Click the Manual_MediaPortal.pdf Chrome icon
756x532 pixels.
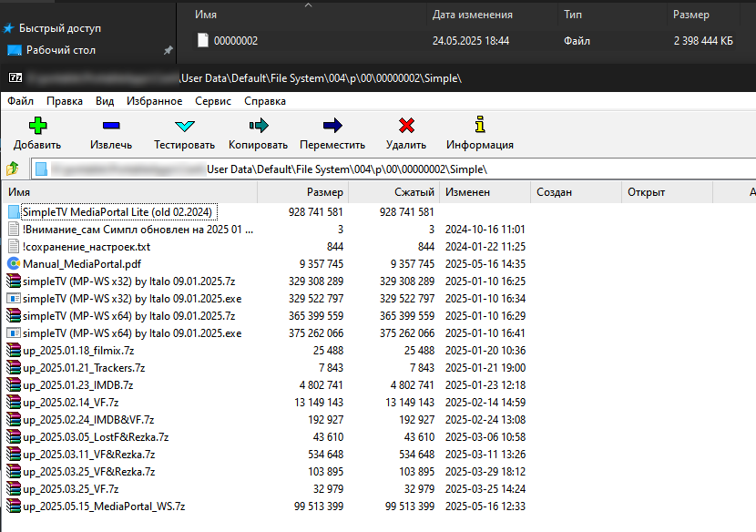14,264
